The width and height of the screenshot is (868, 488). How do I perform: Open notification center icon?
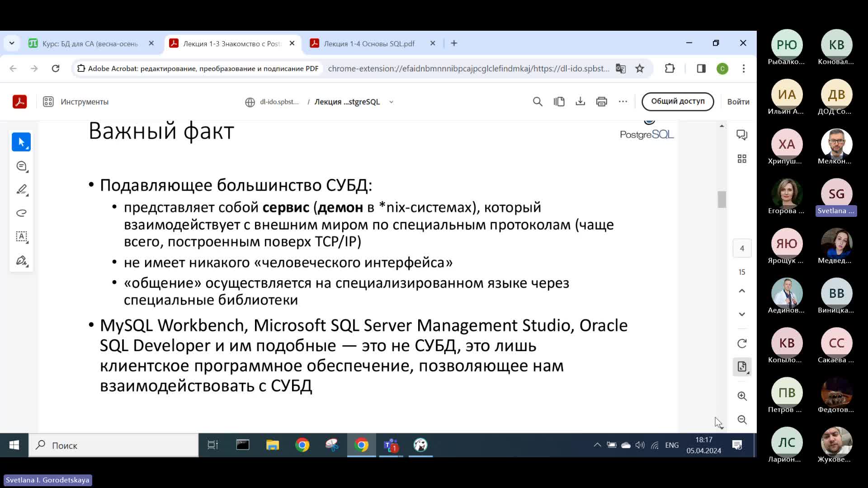pyautogui.click(x=737, y=445)
